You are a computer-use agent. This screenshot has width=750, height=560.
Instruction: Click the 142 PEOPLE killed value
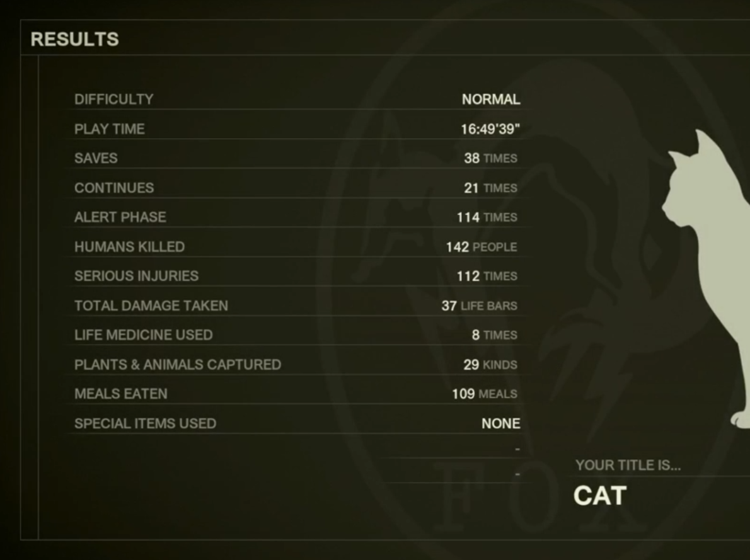click(x=481, y=247)
